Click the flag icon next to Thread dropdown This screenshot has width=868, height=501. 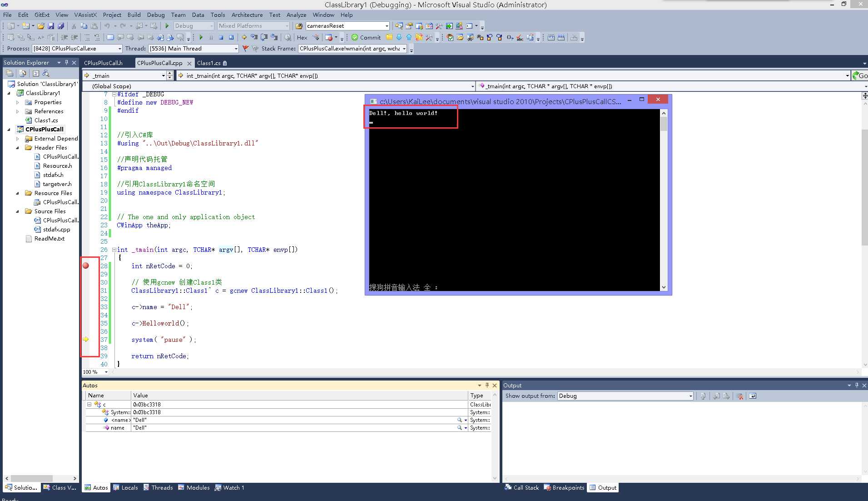(x=245, y=49)
